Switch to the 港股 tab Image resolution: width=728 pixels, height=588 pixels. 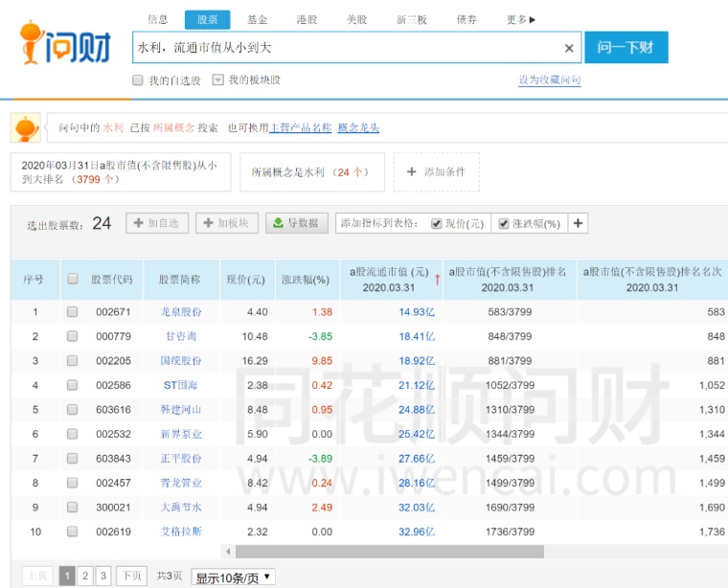307,19
